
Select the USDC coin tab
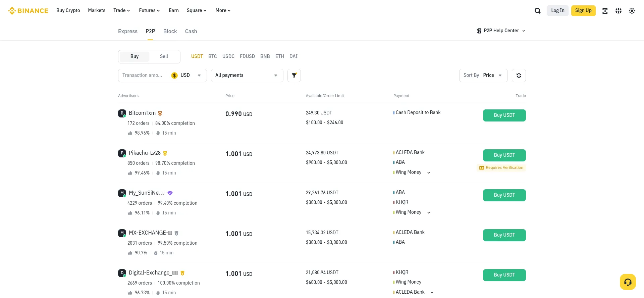point(228,57)
